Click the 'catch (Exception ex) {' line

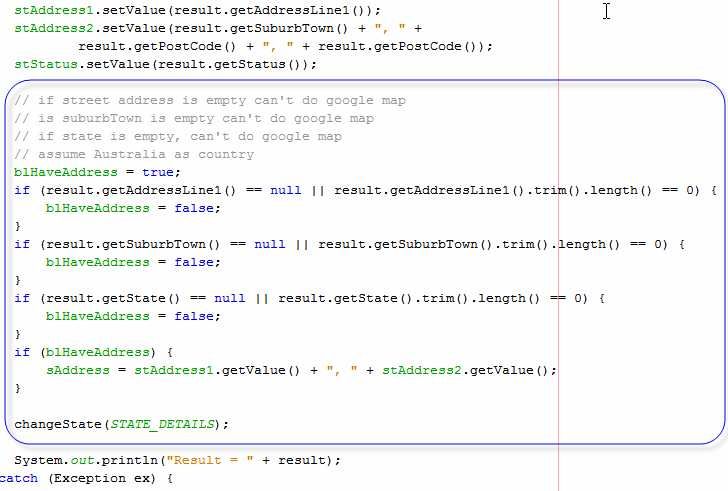point(86,478)
